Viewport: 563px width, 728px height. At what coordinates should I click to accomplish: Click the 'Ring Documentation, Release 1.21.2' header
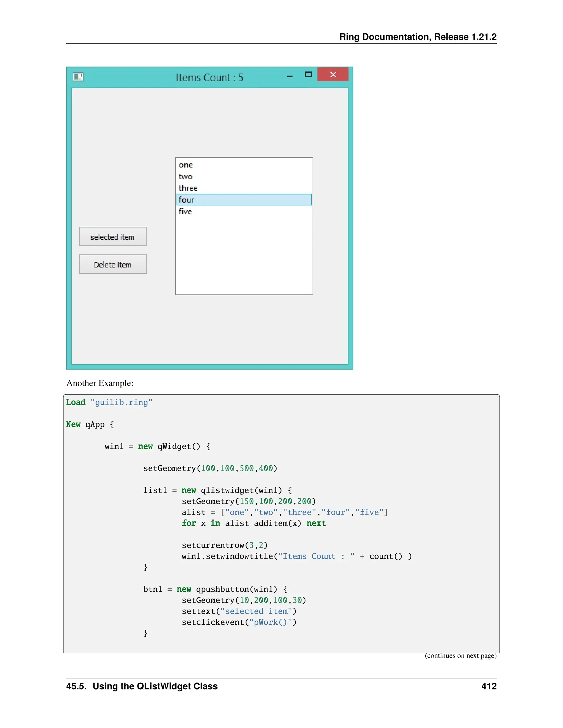(418, 37)
